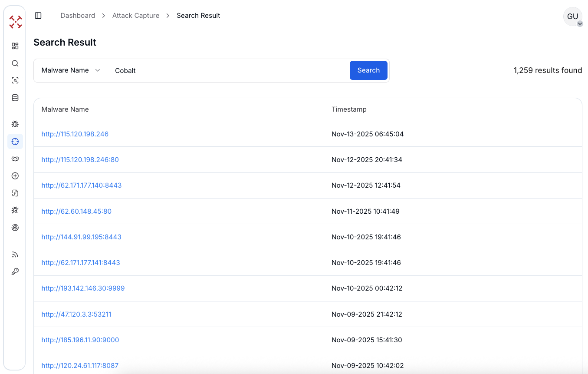Click the highlighted crosshair Attack Capture icon
The width and height of the screenshot is (588, 374).
[x=15, y=141]
